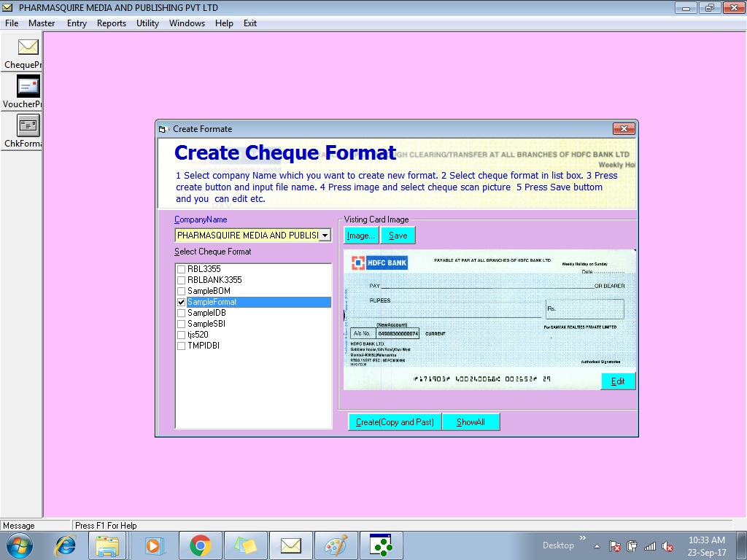Tick the SampleSBI checkbox

tap(181, 324)
